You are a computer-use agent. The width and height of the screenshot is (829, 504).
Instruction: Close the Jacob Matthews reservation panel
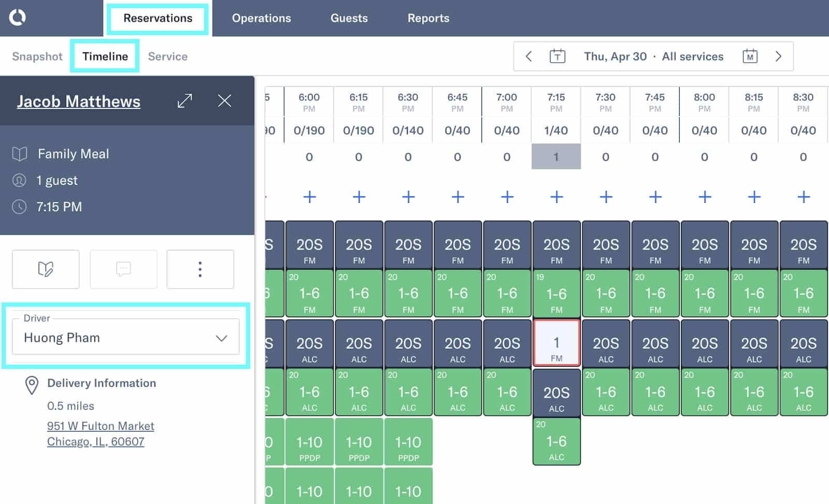point(224,100)
